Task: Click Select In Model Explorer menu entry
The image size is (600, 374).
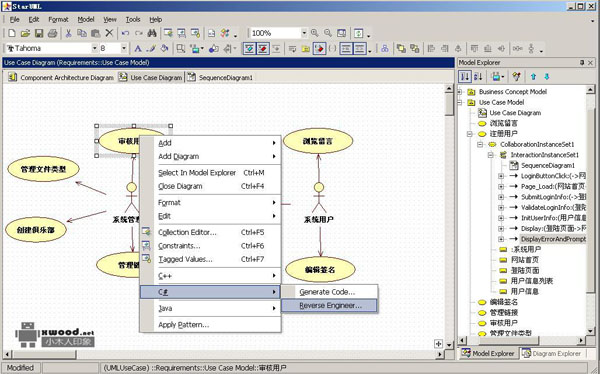Action: (210, 173)
